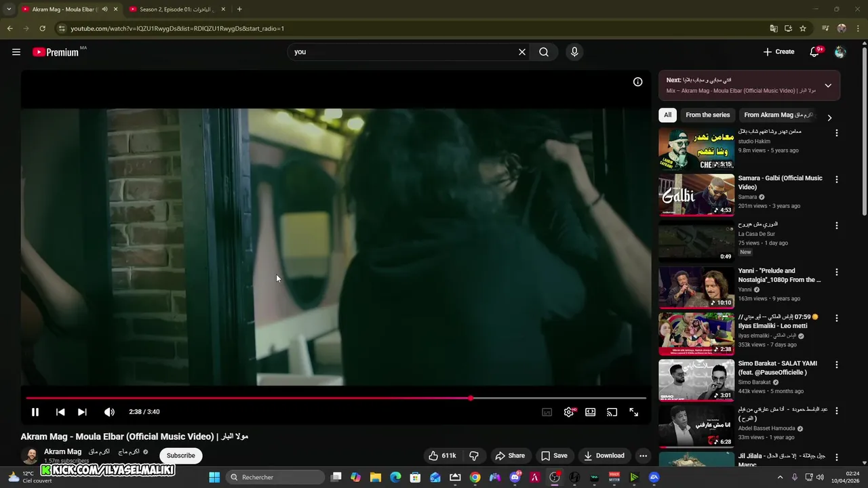Show more filter chips arrow
The width and height of the screenshot is (868, 488).
(829, 118)
